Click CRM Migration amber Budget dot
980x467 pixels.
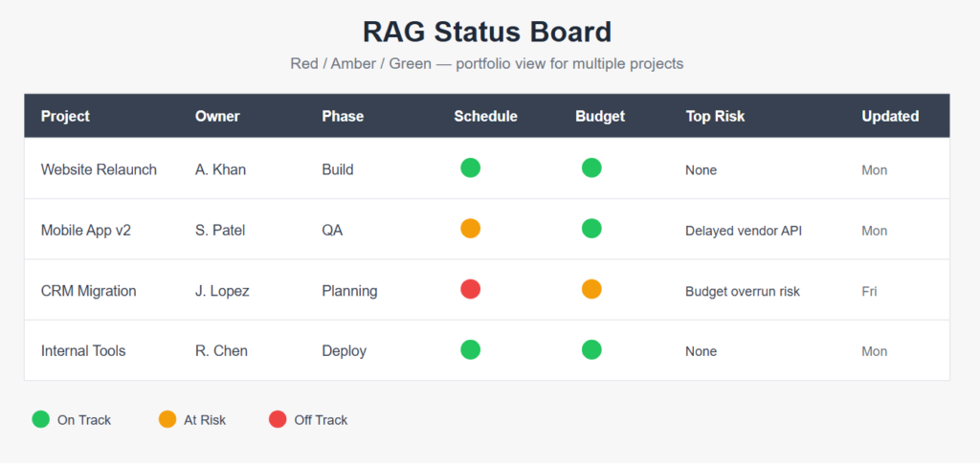[x=591, y=289]
